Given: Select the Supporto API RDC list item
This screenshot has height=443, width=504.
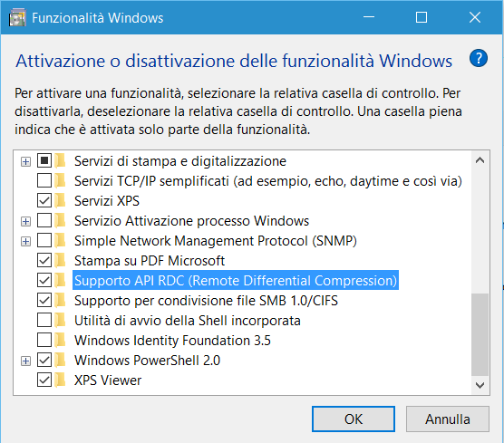Looking at the screenshot, I should click(x=236, y=280).
